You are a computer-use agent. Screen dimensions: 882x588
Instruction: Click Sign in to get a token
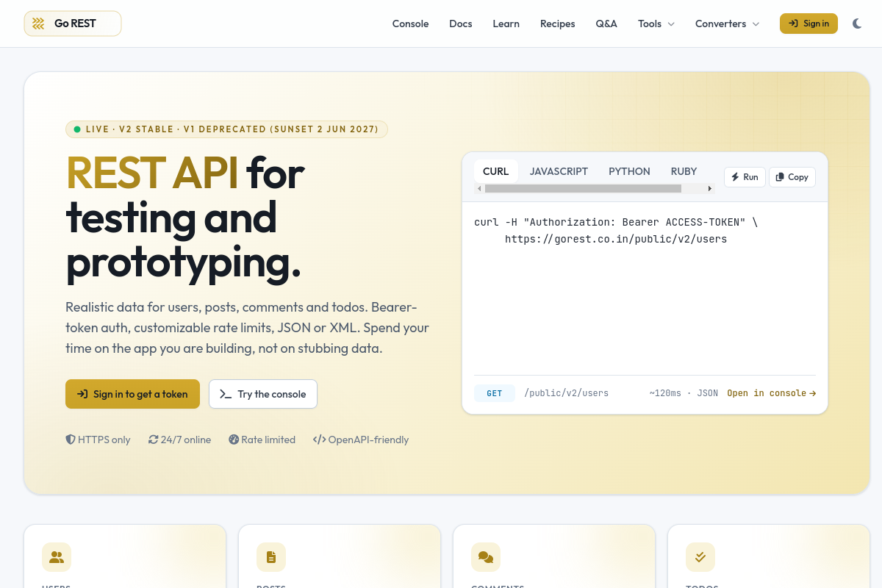[x=132, y=394]
